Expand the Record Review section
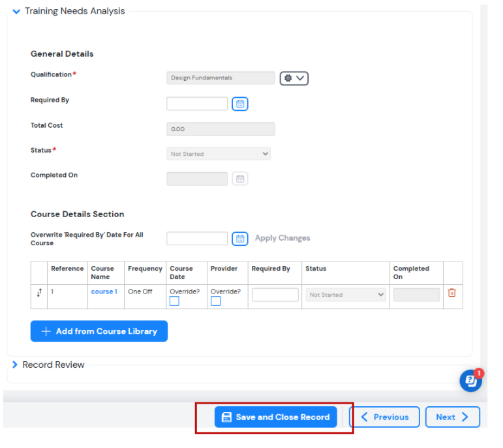 click(15, 365)
